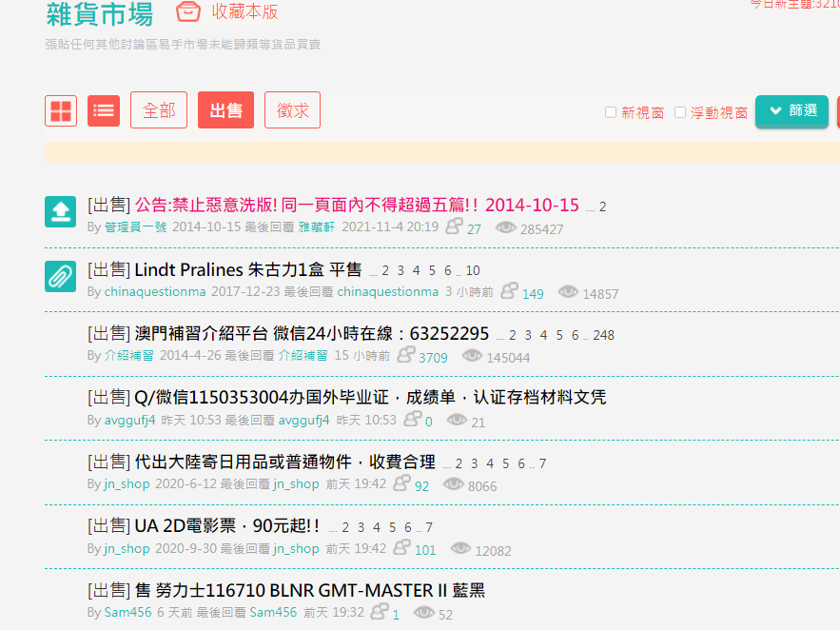Jump to page 248 of 澳門補習 thread

click(x=603, y=335)
